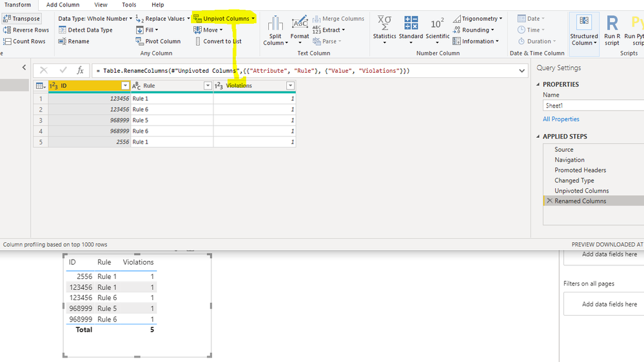Click Rule 5 cell in preview grid
Image resolution: width=644 pixels, height=362 pixels.
(x=171, y=120)
